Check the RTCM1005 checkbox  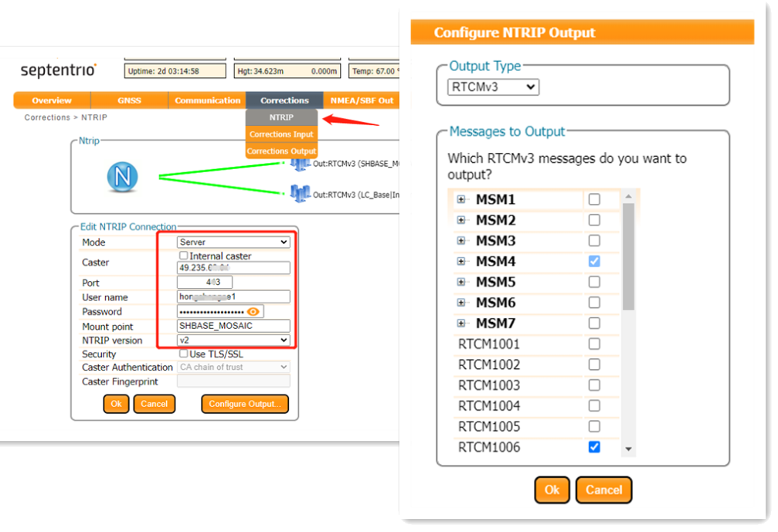(x=594, y=426)
